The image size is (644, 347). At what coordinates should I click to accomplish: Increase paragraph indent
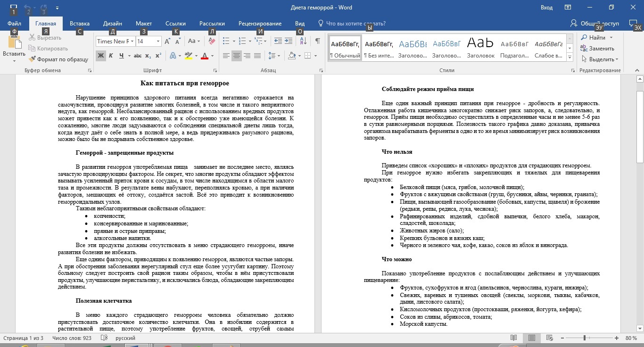click(288, 41)
